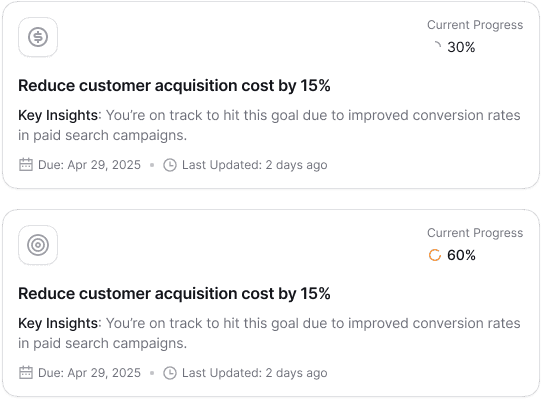Click the calendar icon in the 30% card
Image resolution: width=542 pixels, height=400 pixels.
26,165
